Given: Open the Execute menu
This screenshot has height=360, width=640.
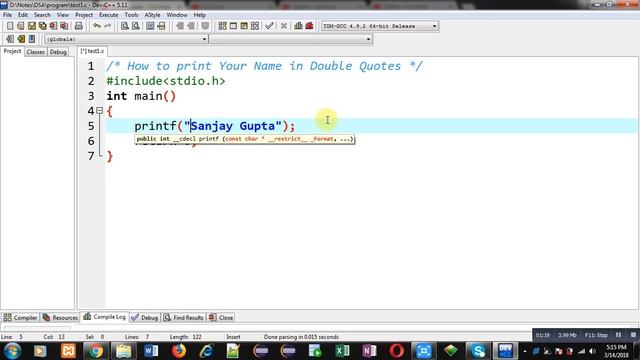Looking at the screenshot, I should pyautogui.click(x=109, y=15).
